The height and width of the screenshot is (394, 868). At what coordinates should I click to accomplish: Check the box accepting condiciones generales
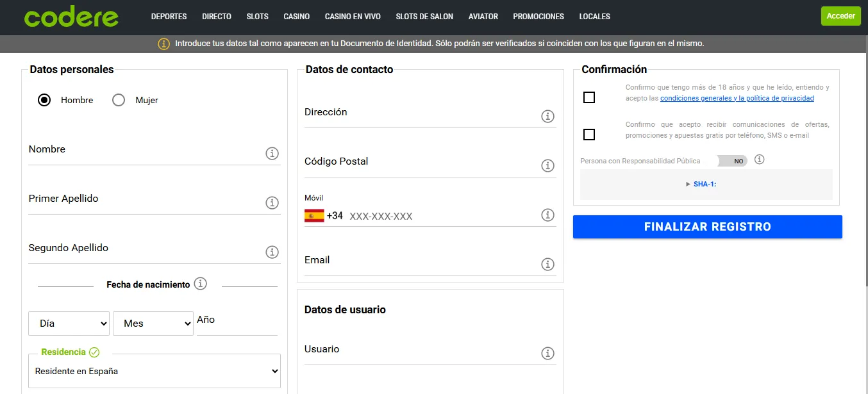pyautogui.click(x=588, y=97)
